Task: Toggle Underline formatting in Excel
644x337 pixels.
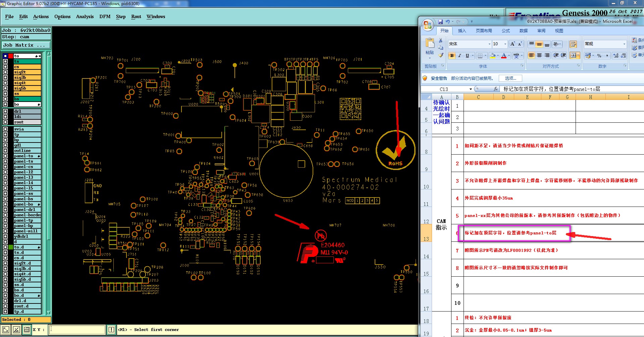Action: point(467,56)
